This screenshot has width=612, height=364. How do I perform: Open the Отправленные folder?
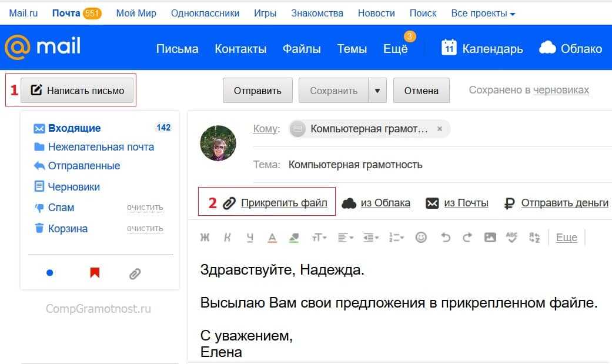pos(84,166)
